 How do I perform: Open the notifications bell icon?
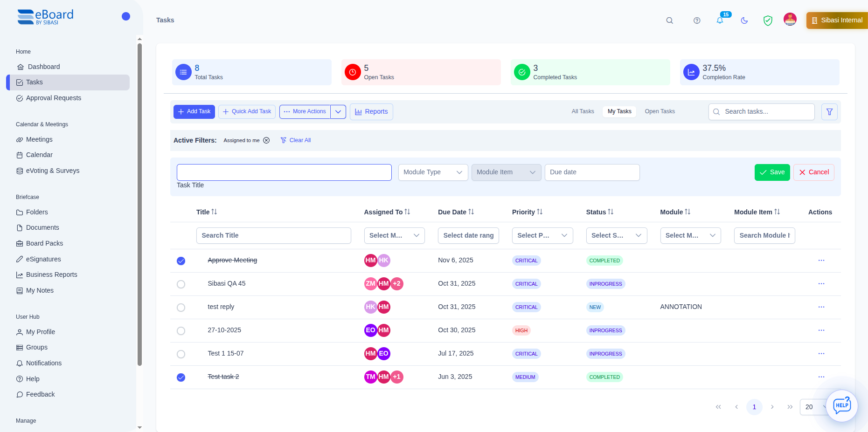click(x=720, y=21)
